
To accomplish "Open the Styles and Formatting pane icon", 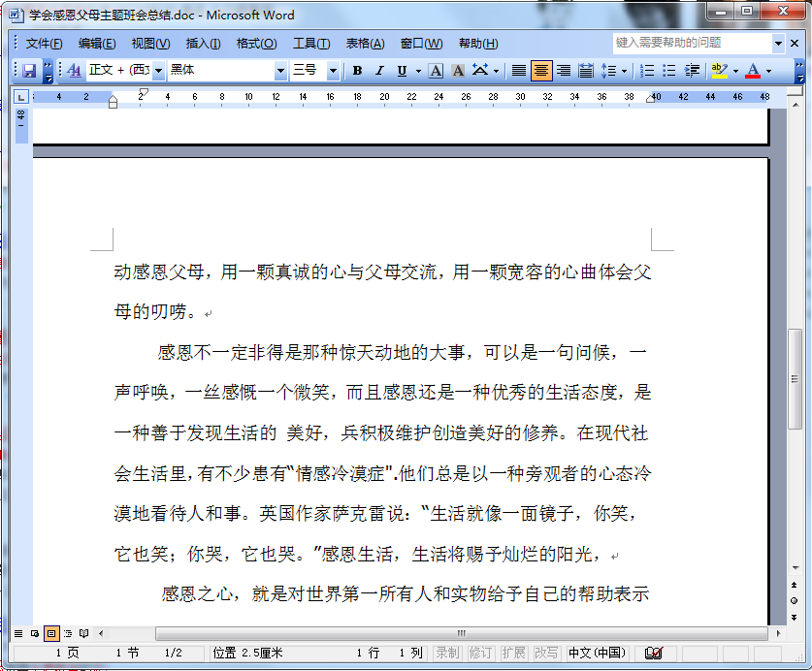I will (x=74, y=71).
